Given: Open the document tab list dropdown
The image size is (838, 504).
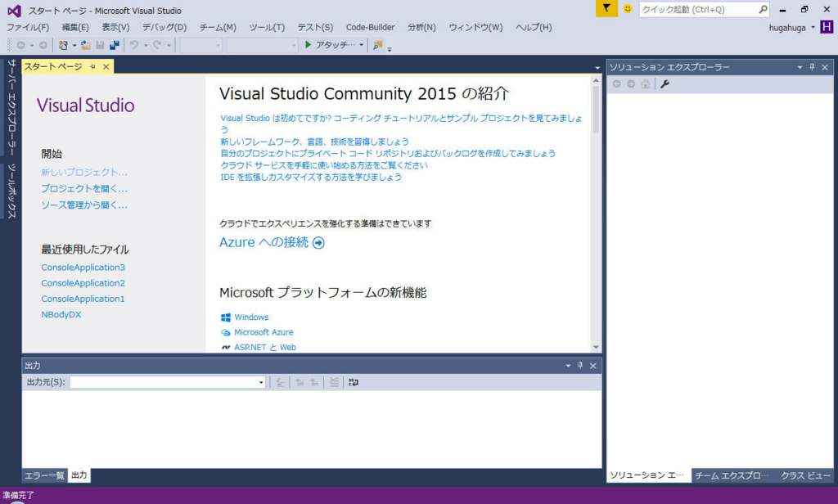Looking at the screenshot, I should tap(597, 67).
